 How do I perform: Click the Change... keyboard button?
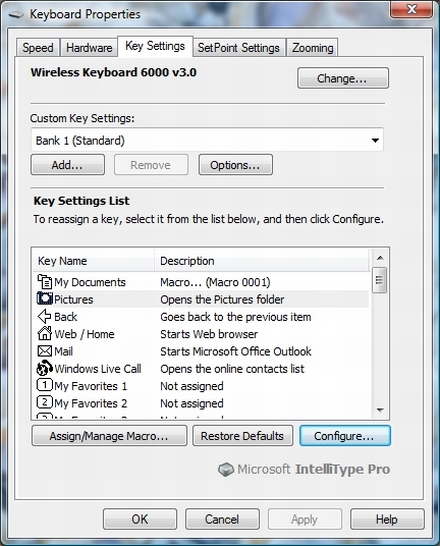343,78
